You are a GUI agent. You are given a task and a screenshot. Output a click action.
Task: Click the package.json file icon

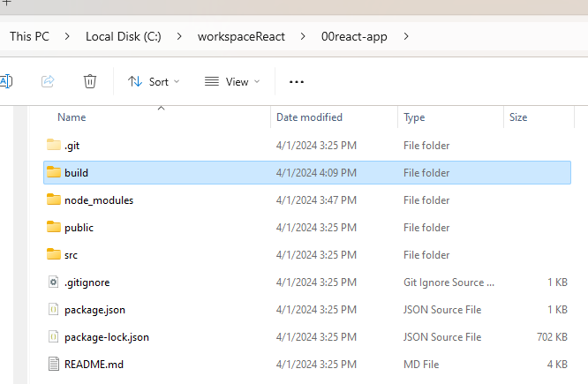pos(54,309)
